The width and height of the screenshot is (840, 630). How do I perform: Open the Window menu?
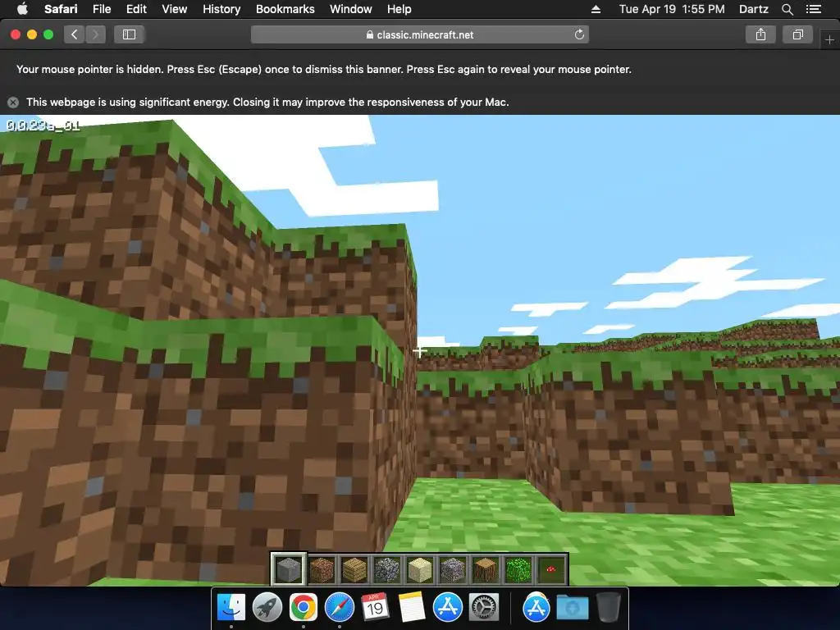click(350, 9)
